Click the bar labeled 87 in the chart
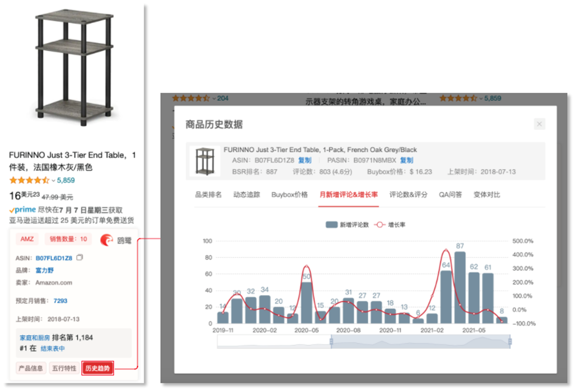The height and width of the screenshot is (392, 575). tap(460, 287)
